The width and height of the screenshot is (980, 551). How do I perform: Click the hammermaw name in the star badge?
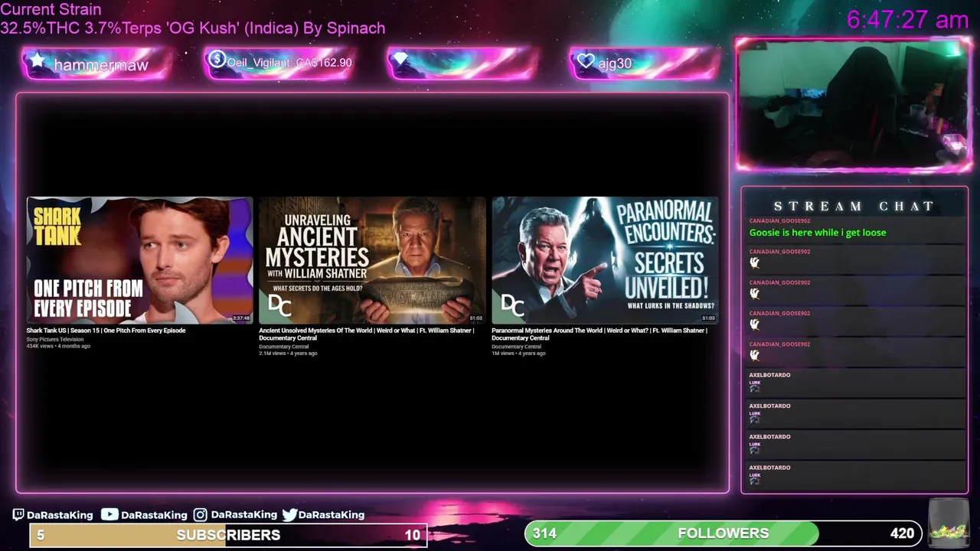click(x=101, y=65)
